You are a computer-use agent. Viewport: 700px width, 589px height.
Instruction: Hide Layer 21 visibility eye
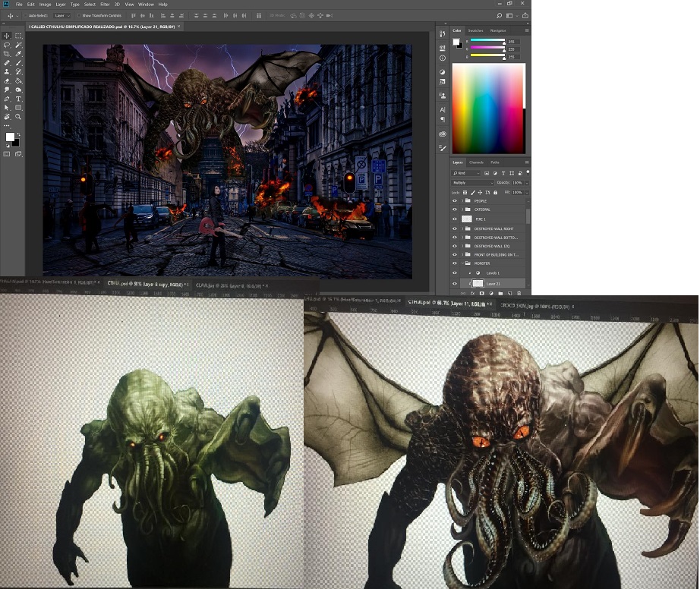(455, 283)
